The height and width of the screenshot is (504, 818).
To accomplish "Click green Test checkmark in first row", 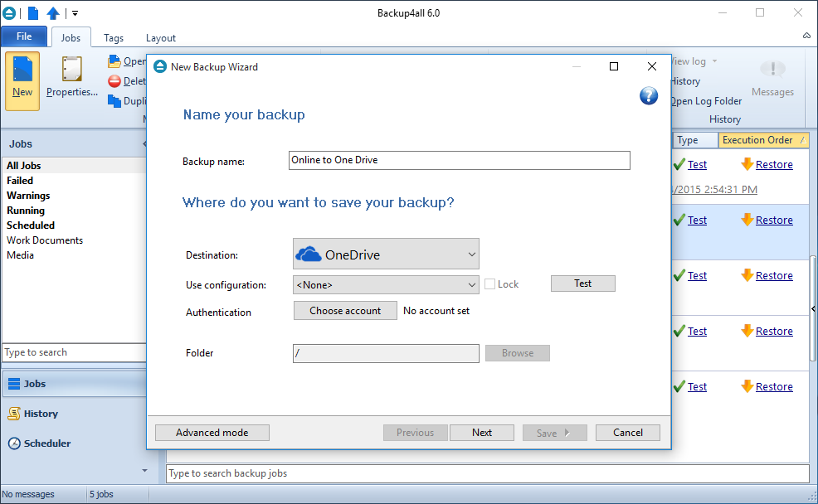I will pyautogui.click(x=679, y=165).
